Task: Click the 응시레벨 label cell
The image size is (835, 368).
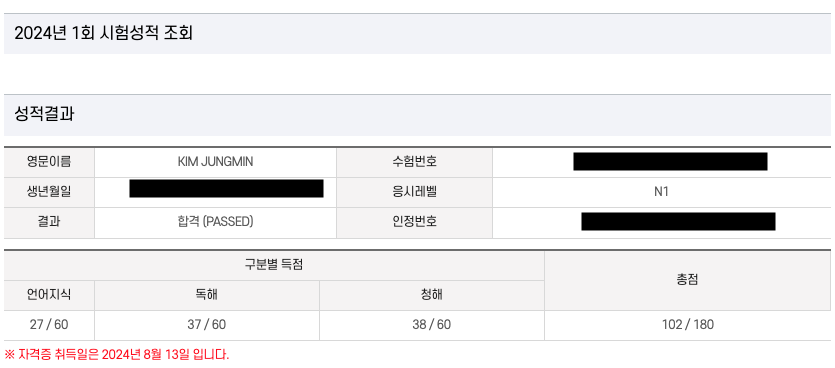Action: tap(414, 192)
